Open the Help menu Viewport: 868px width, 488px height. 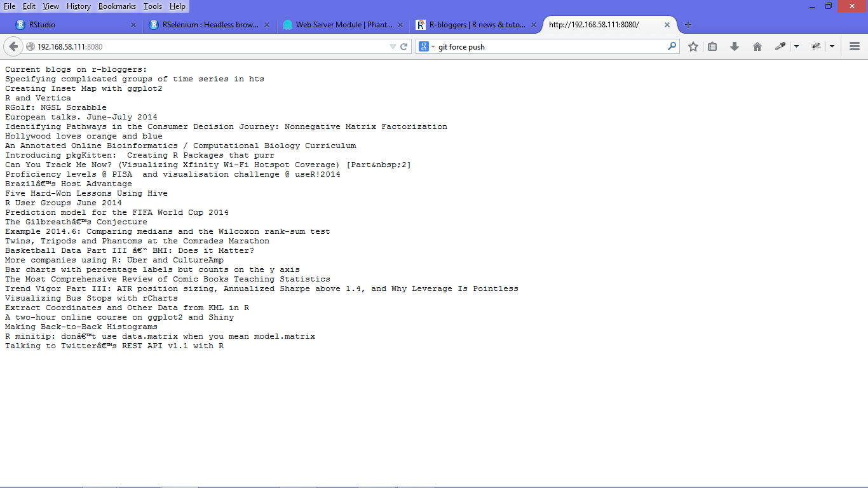click(x=178, y=6)
